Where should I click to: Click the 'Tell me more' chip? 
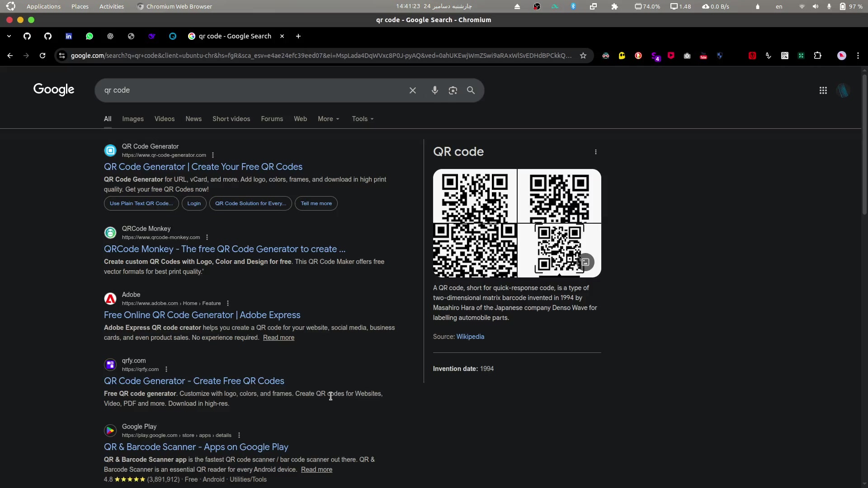(316, 203)
